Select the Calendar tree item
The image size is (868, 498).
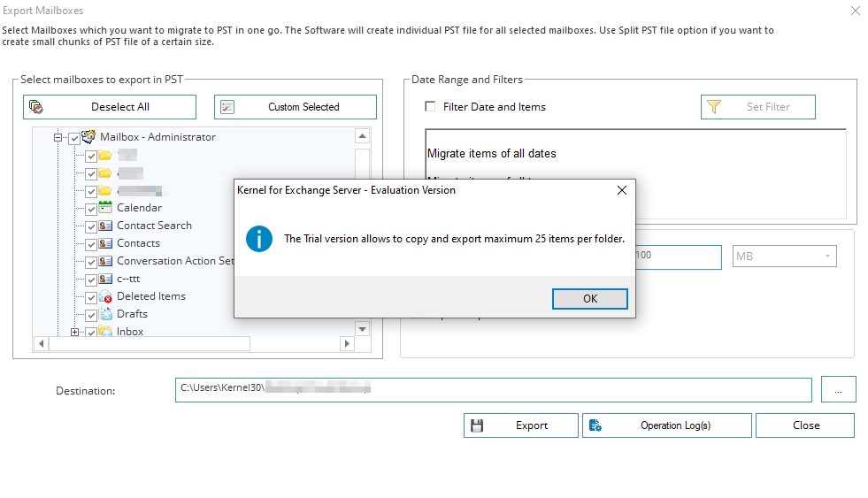coord(140,208)
